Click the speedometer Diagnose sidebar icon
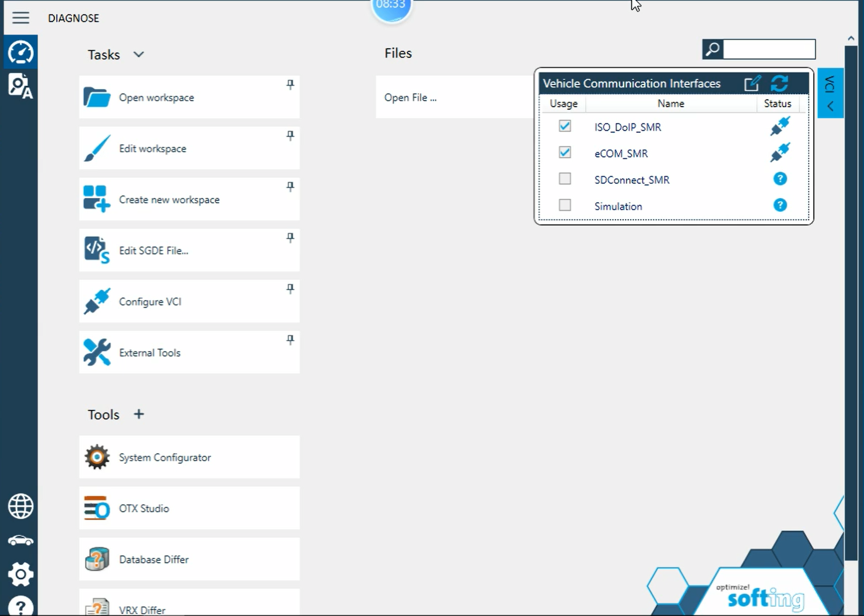 click(x=20, y=52)
